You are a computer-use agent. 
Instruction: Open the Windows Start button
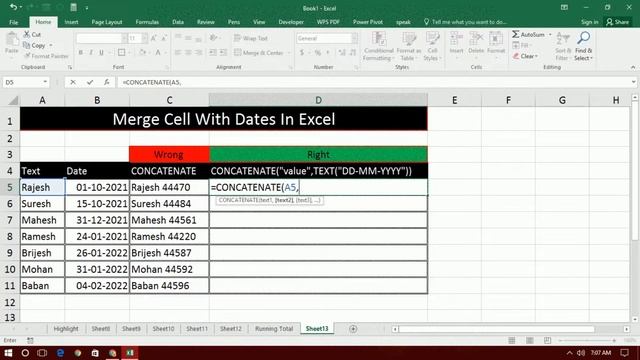click(8, 353)
